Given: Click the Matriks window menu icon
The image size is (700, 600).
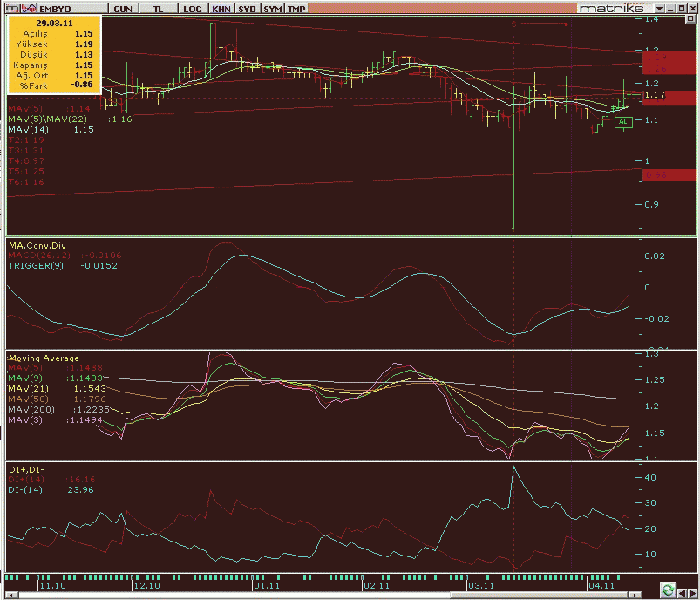Looking at the screenshot, I should (x=12, y=8).
